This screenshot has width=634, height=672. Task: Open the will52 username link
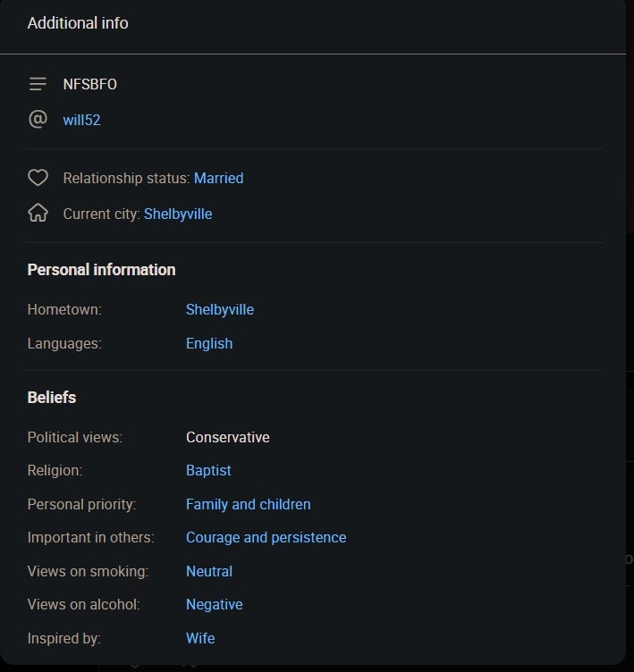click(81, 120)
